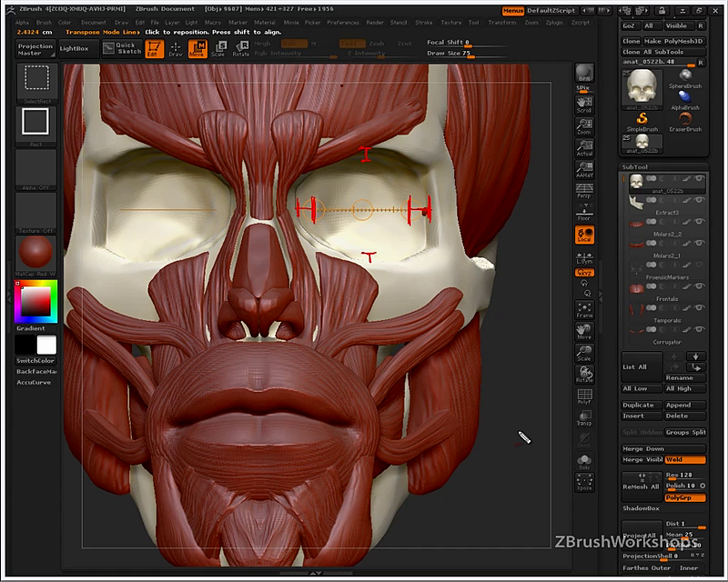Hide the Extract3 subtool with eye icon
Viewport: 728px width, 582px height.
[x=699, y=200]
